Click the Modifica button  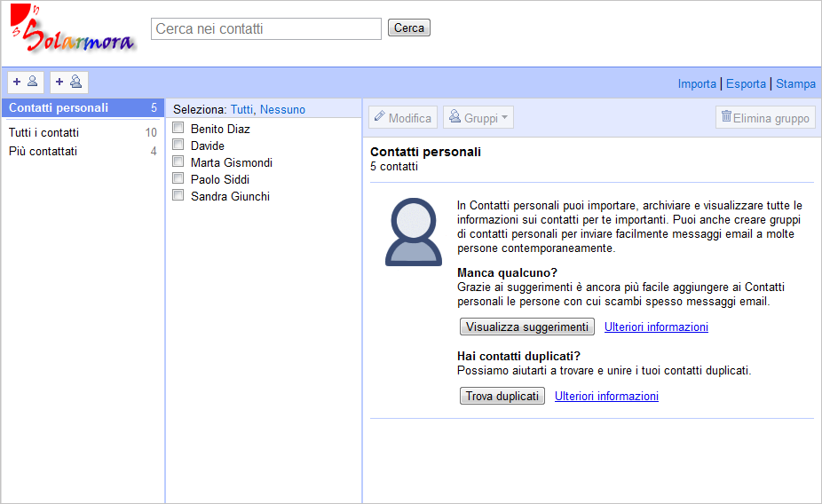[403, 117]
